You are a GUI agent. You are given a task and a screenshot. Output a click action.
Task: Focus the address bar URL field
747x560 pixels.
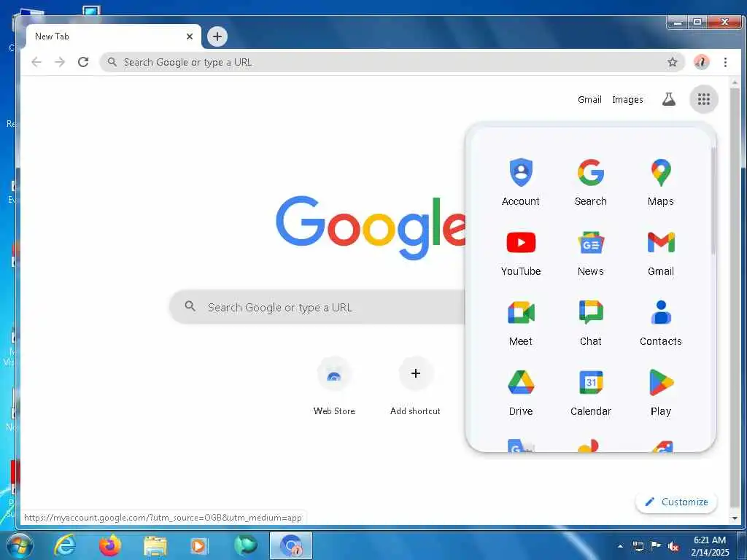[x=392, y=62]
